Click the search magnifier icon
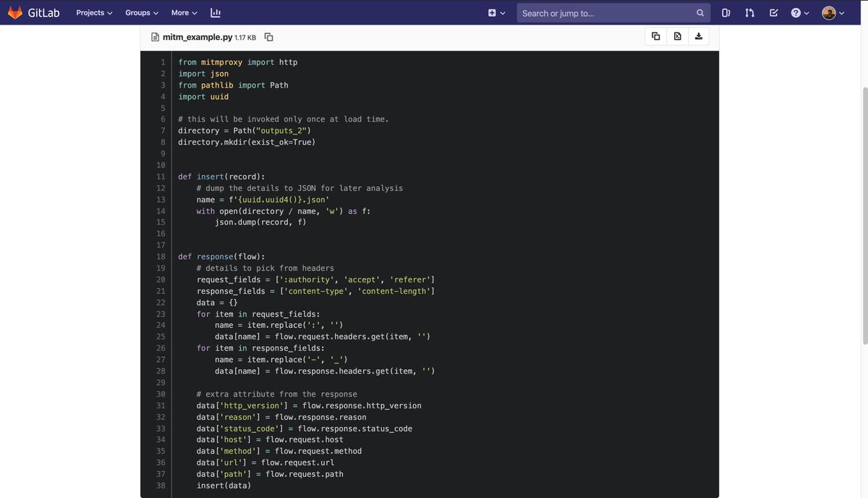The width and height of the screenshot is (868, 498). [x=699, y=12]
